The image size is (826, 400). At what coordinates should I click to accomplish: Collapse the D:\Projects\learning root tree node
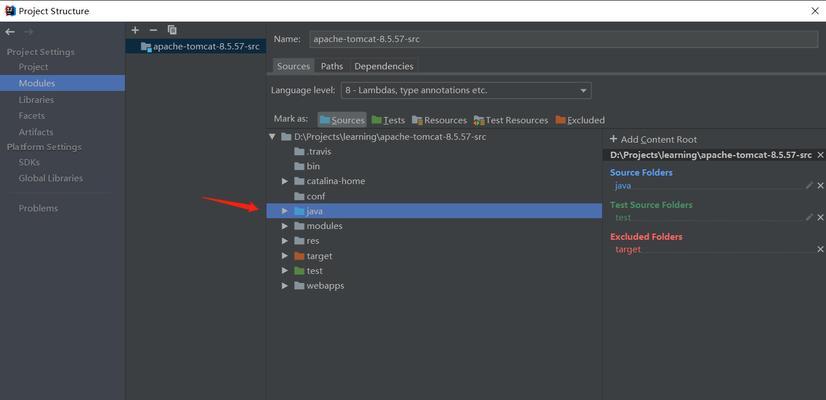(x=272, y=137)
